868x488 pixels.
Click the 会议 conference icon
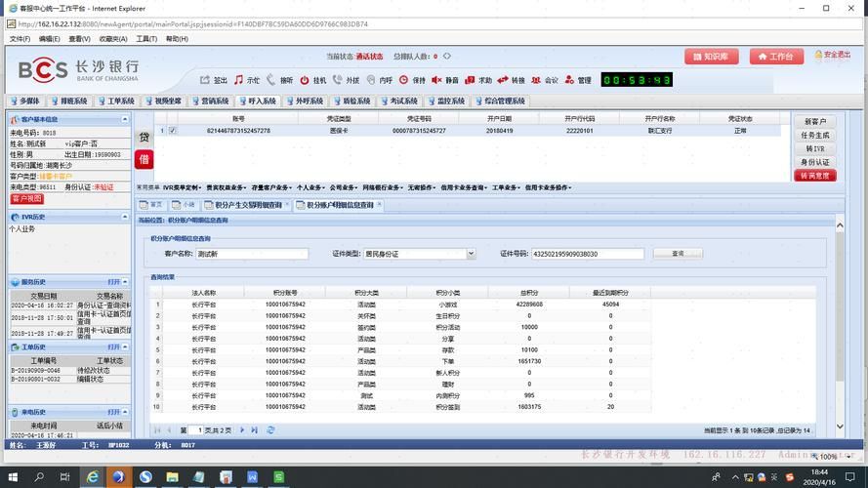pos(536,80)
